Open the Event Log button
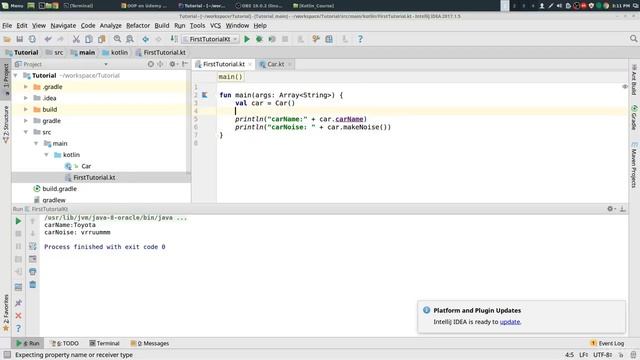Image resolution: width=640 pixels, height=360 pixels. pyautogui.click(x=607, y=343)
